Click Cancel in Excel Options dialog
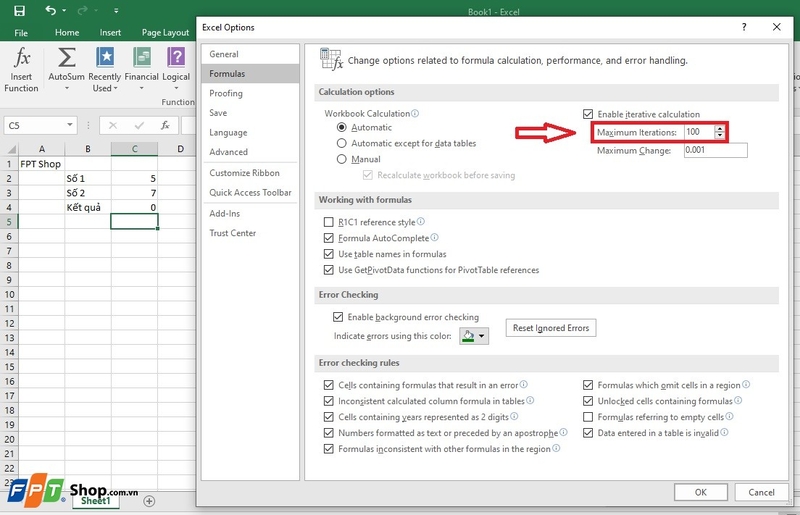This screenshot has width=800, height=515. (x=761, y=492)
